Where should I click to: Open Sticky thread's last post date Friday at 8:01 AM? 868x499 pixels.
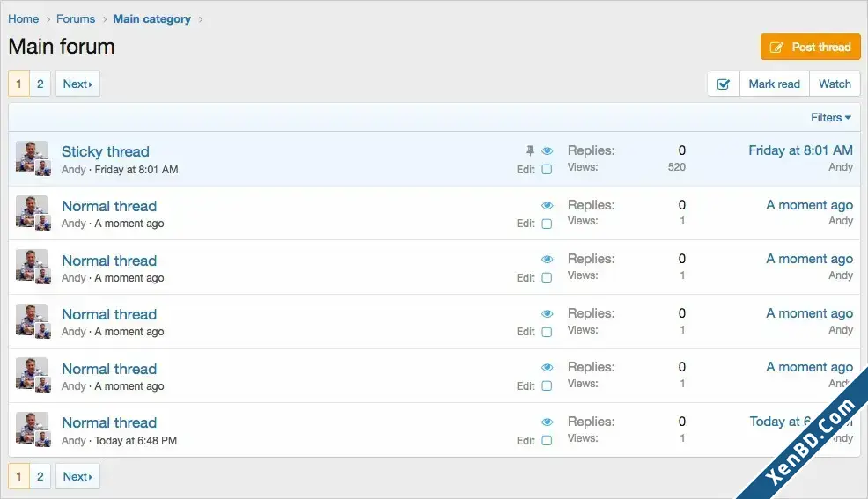[x=800, y=150]
